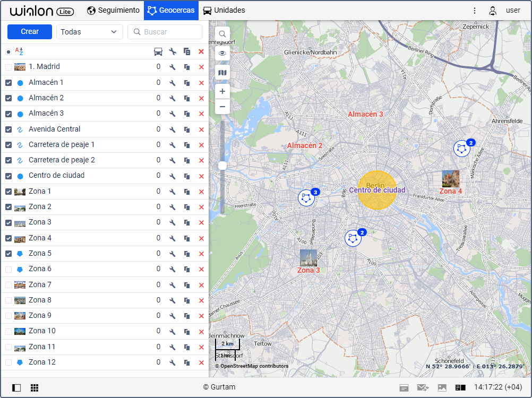Switch to the Seguimiento tab

pyautogui.click(x=113, y=11)
